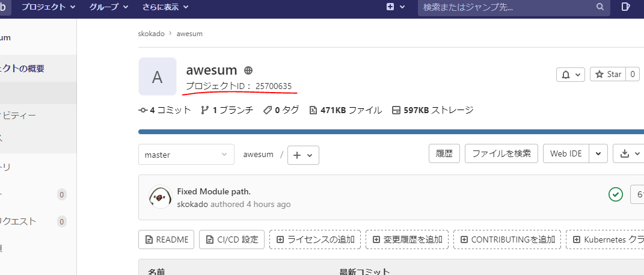This screenshot has width=644, height=275.
Task: Click the awesum path link
Action: point(259,155)
